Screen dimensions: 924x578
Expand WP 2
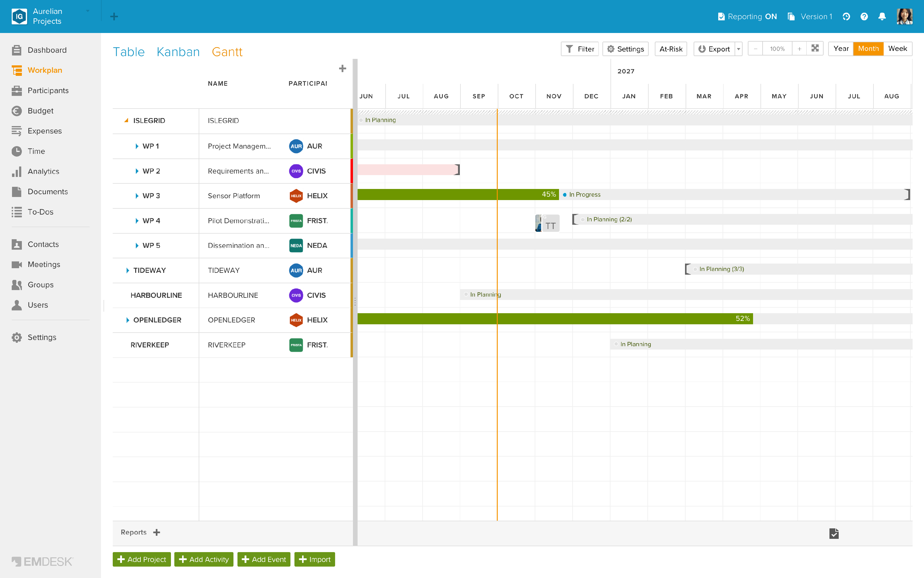click(x=137, y=171)
